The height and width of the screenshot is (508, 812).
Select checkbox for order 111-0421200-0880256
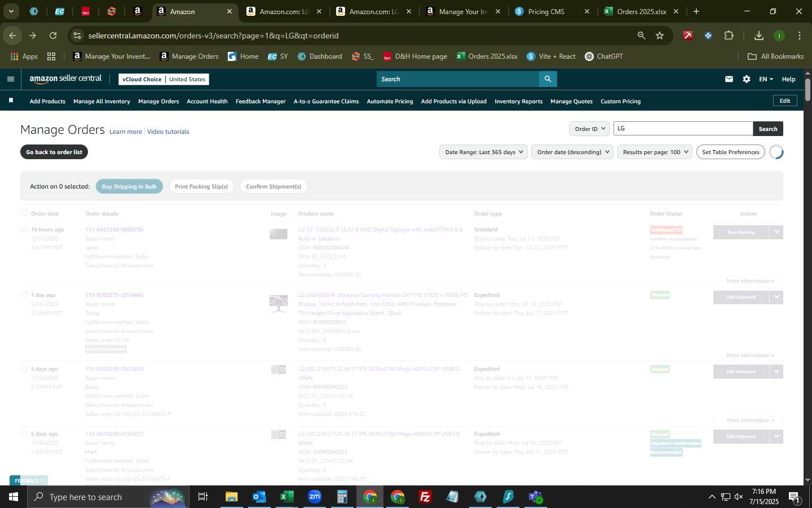click(24, 230)
